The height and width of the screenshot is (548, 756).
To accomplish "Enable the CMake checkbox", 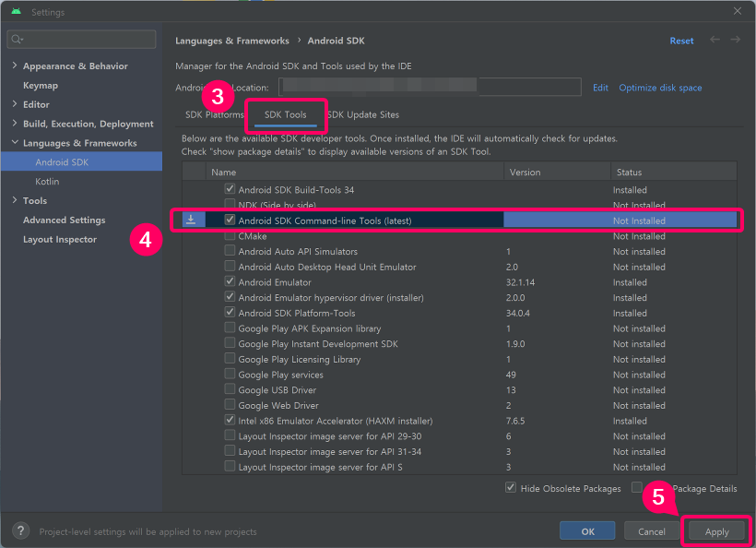I will pyautogui.click(x=230, y=236).
